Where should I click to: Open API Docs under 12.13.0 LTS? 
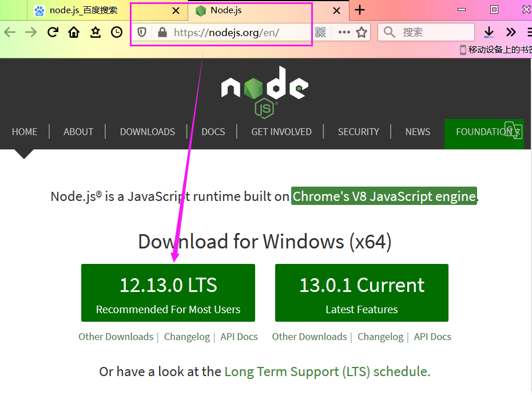(239, 337)
